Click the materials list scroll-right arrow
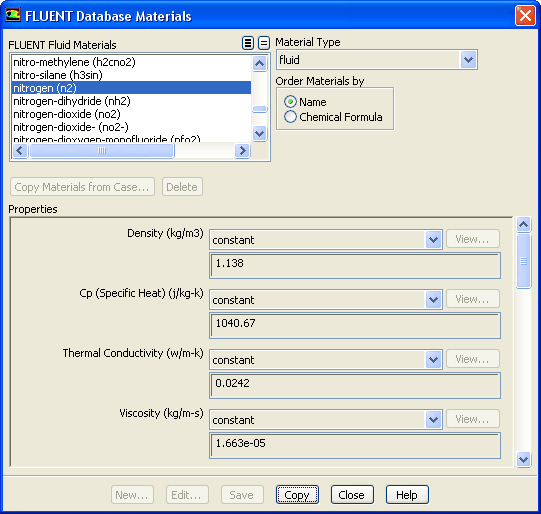Screen dimensions: 541x514 click(x=242, y=150)
